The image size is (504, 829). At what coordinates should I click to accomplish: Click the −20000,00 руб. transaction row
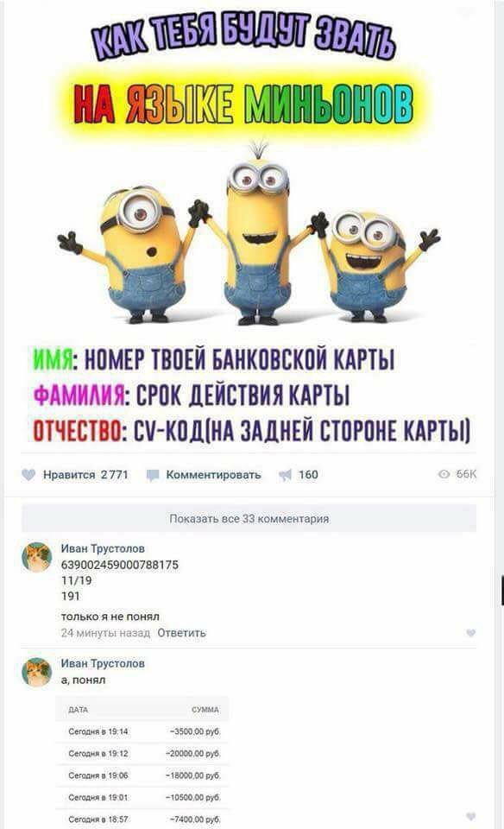click(x=142, y=753)
